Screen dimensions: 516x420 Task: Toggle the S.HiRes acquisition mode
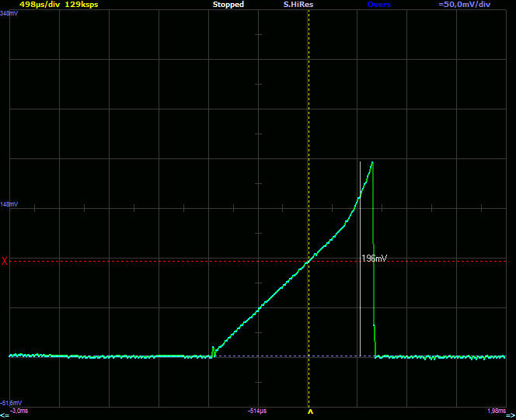[x=298, y=5]
